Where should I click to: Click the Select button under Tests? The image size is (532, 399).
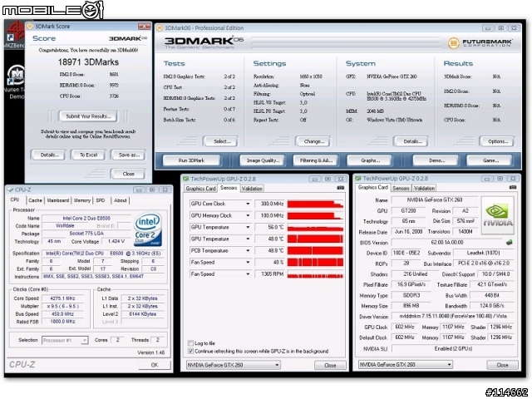coord(222,141)
